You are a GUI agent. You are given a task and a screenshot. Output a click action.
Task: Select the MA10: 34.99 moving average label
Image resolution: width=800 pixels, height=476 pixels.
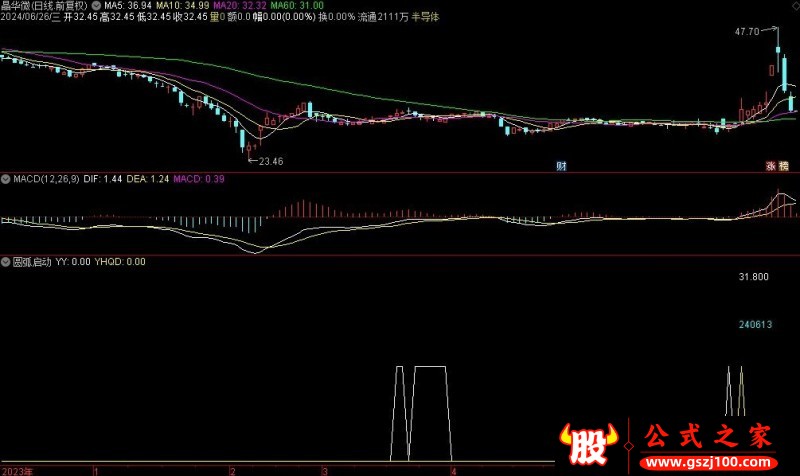183,6
